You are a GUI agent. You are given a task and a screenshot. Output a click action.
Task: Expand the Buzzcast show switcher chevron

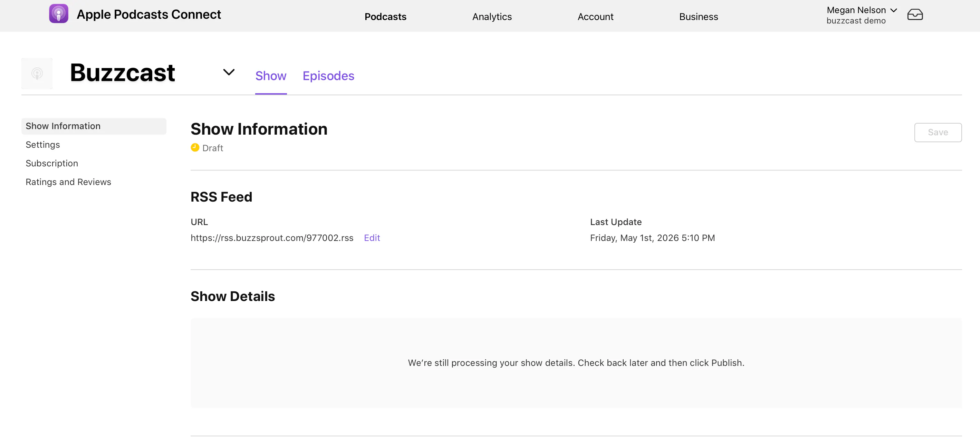(229, 72)
